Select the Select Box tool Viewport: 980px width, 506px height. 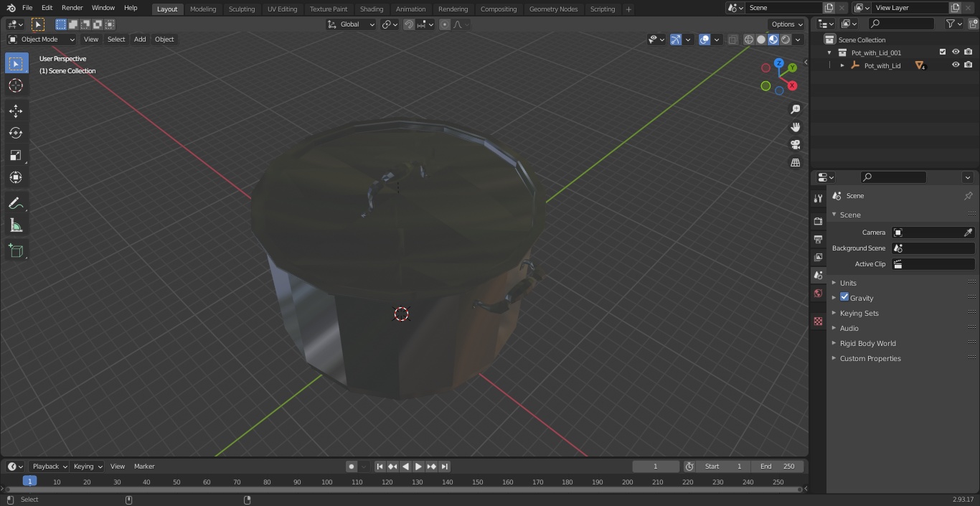tap(16, 63)
